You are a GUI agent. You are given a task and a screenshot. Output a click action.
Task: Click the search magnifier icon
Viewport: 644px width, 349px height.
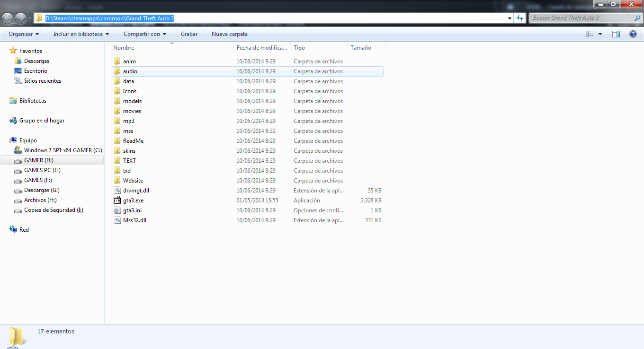[637, 18]
